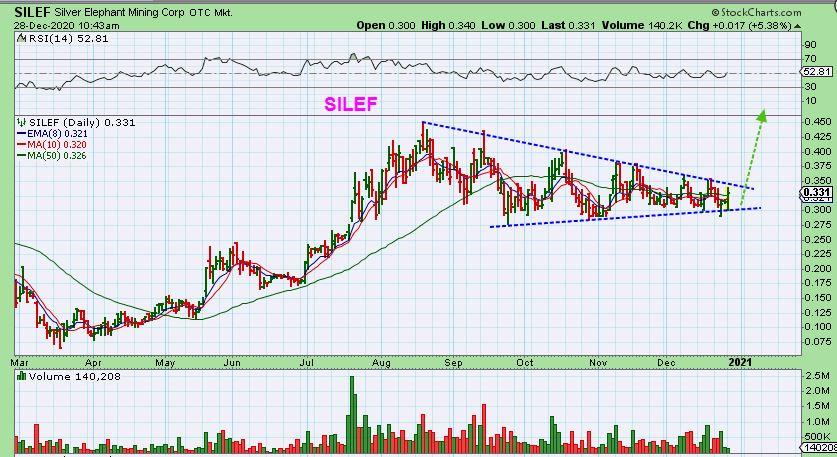This screenshot has width=837, height=457.
Task: Click the 0.075 price axis label
Action: pyautogui.click(x=818, y=342)
